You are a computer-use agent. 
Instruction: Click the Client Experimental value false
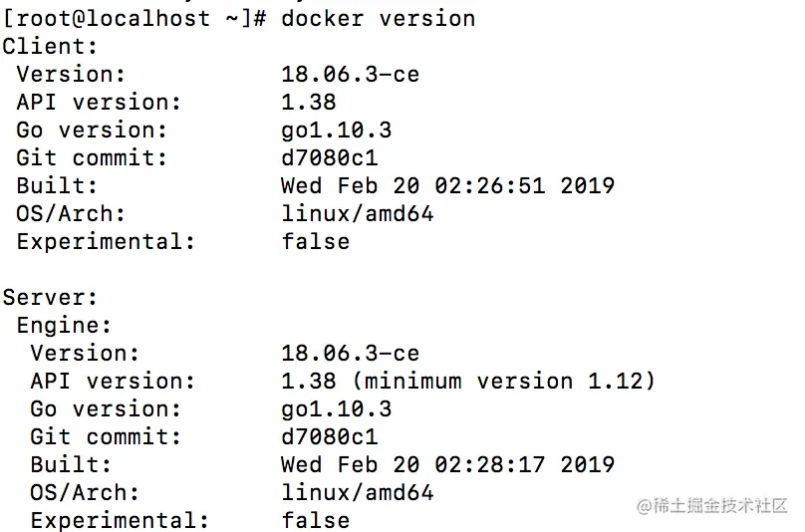click(315, 241)
